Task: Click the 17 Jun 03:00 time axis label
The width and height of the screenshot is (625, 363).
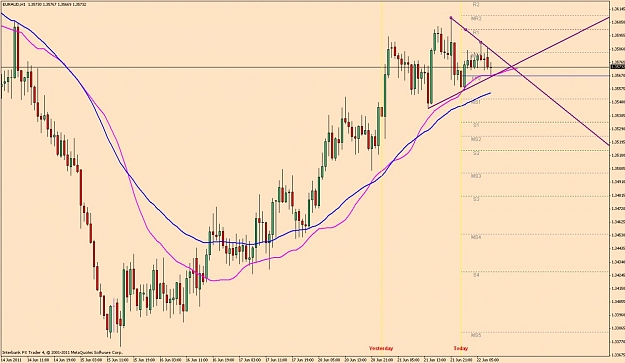Action: pos(249,360)
